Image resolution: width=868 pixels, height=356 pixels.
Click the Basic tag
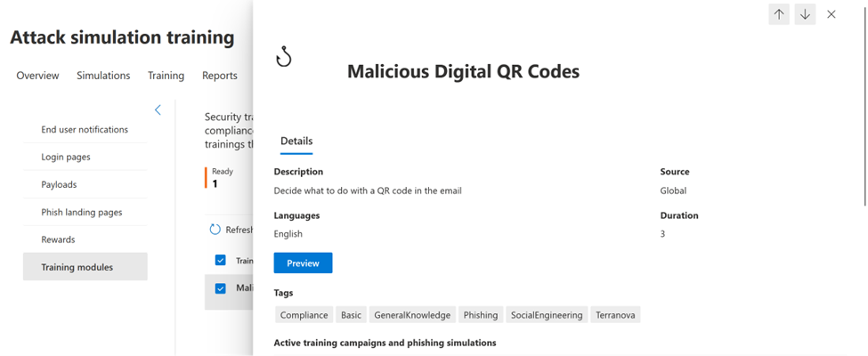click(x=351, y=315)
